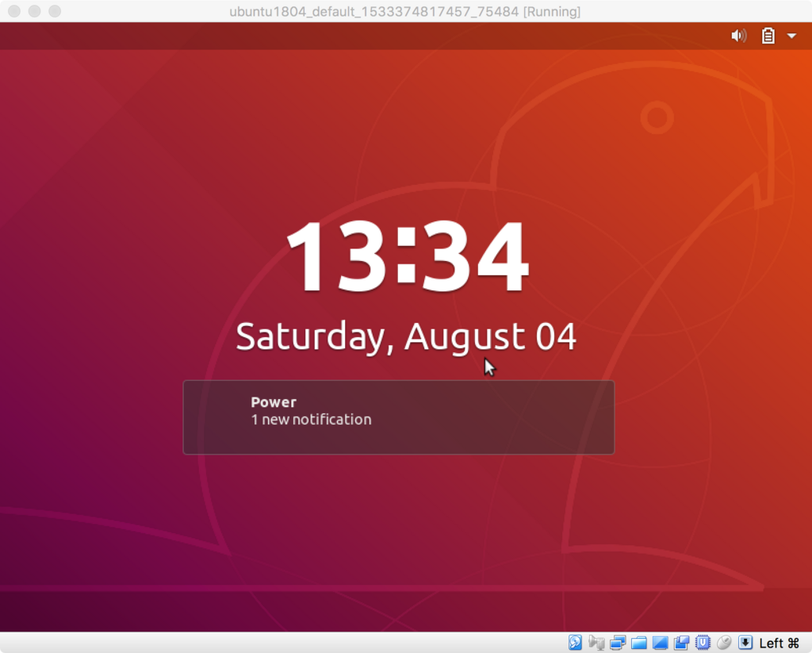The height and width of the screenshot is (653, 812).
Task: Click the VirtualBox display indicator
Action: coord(661,643)
